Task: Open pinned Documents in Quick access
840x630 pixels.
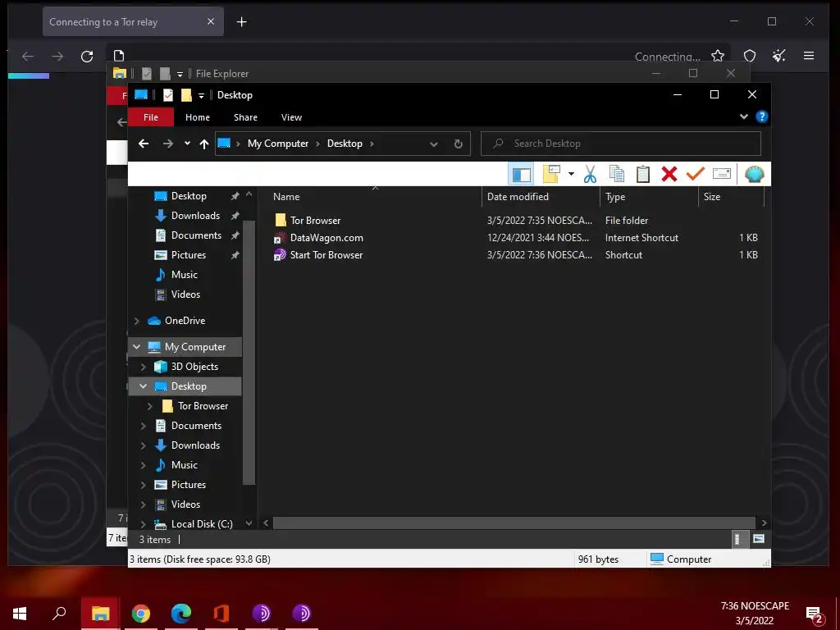Action: click(x=196, y=235)
